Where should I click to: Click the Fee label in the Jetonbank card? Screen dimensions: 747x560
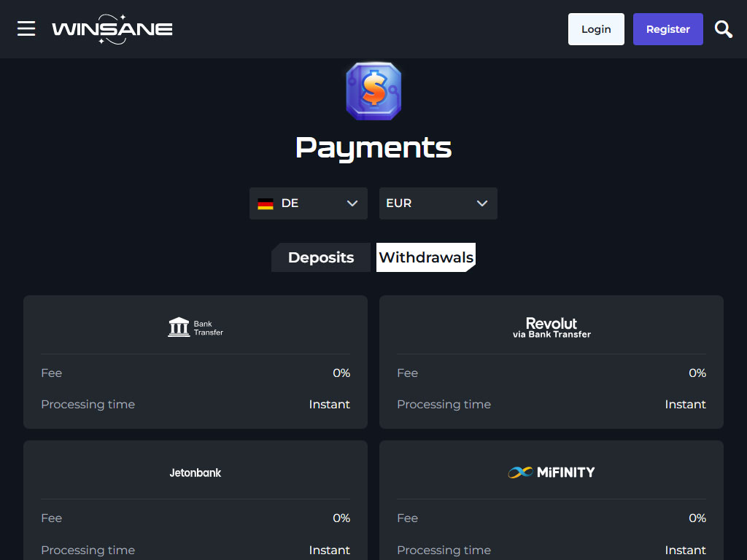(52, 518)
